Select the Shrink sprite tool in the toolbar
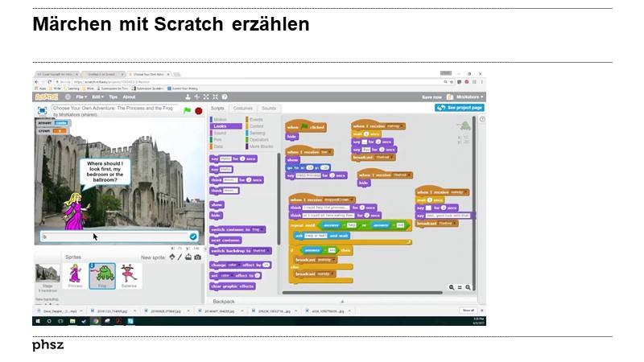 click(215, 97)
